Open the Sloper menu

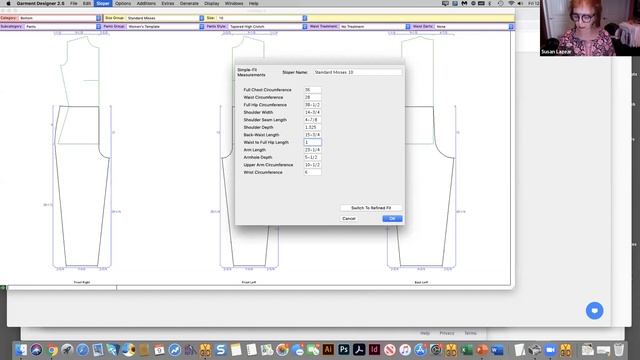103,3
